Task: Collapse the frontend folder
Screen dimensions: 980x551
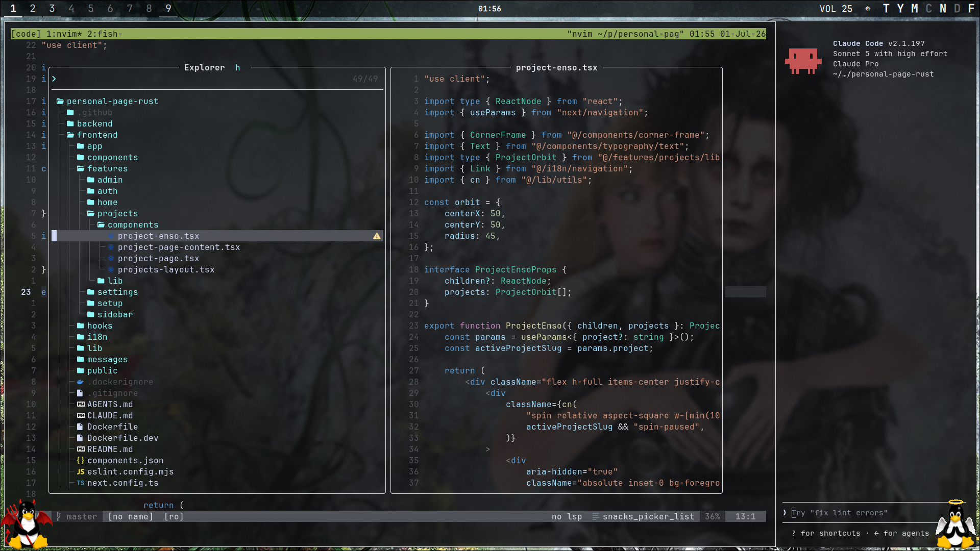Action: (x=70, y=135)
